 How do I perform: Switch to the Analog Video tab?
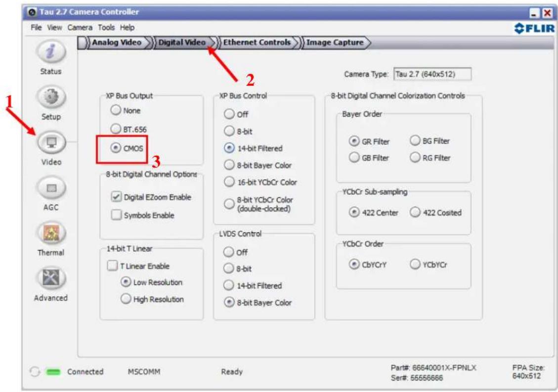coord(117,43)
